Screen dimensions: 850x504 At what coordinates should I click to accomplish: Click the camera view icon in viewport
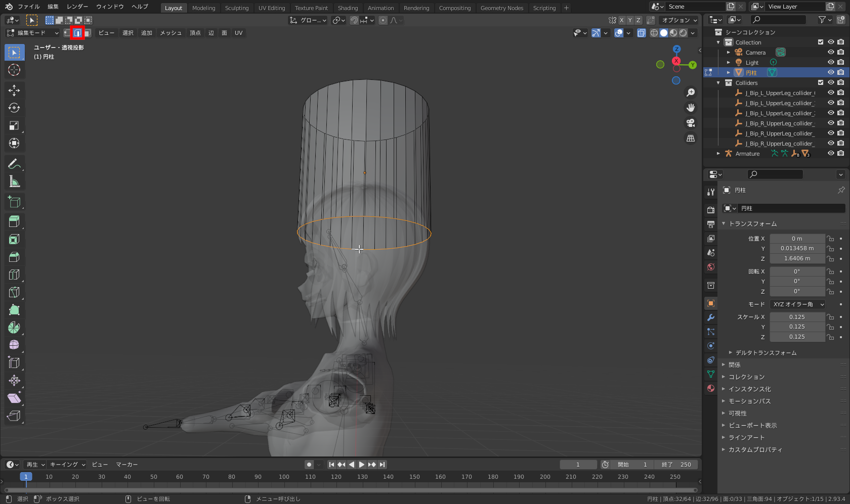click(x=691, y=123)
